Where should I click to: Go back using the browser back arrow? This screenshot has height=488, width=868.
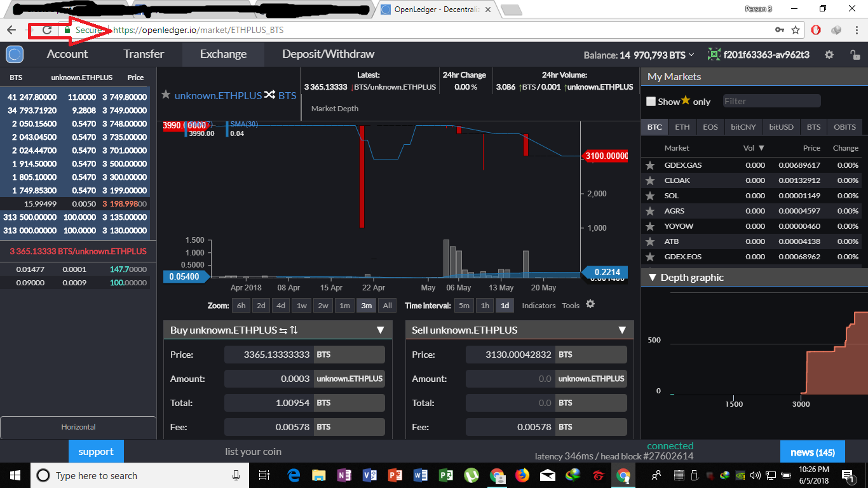pos(11,30)
